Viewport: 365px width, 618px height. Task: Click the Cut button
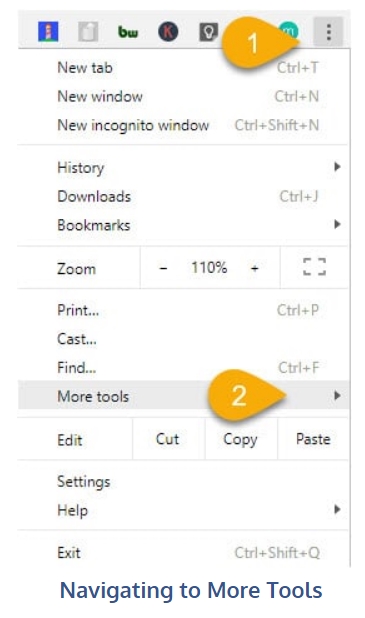tap(168, 439)
